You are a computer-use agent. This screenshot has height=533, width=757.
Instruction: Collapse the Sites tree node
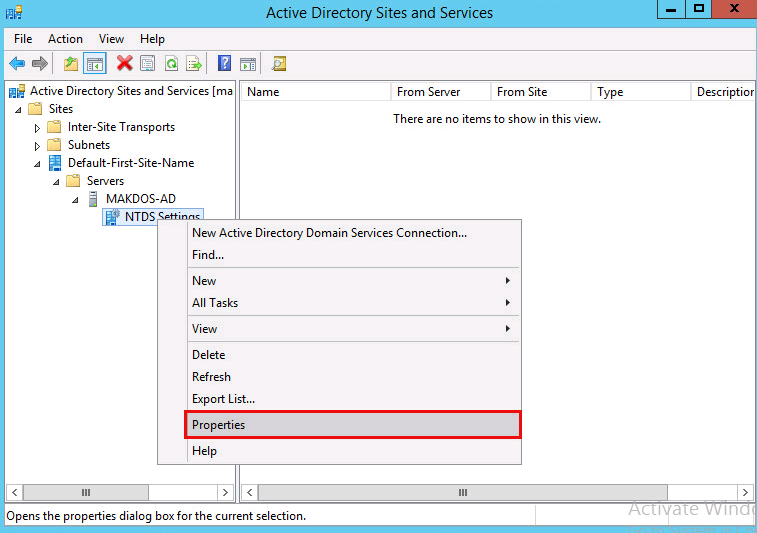(18, 110)
